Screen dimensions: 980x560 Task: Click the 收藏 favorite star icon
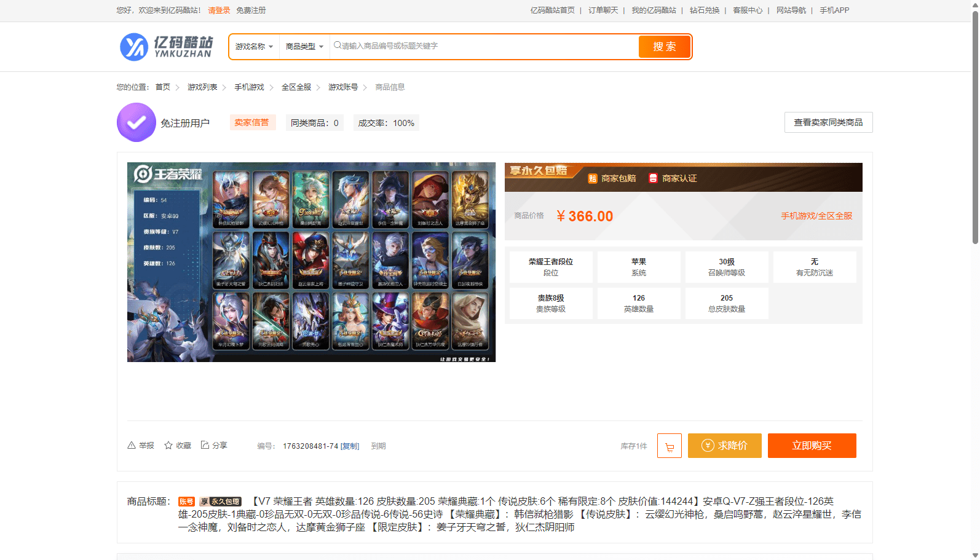coord(168,445)
